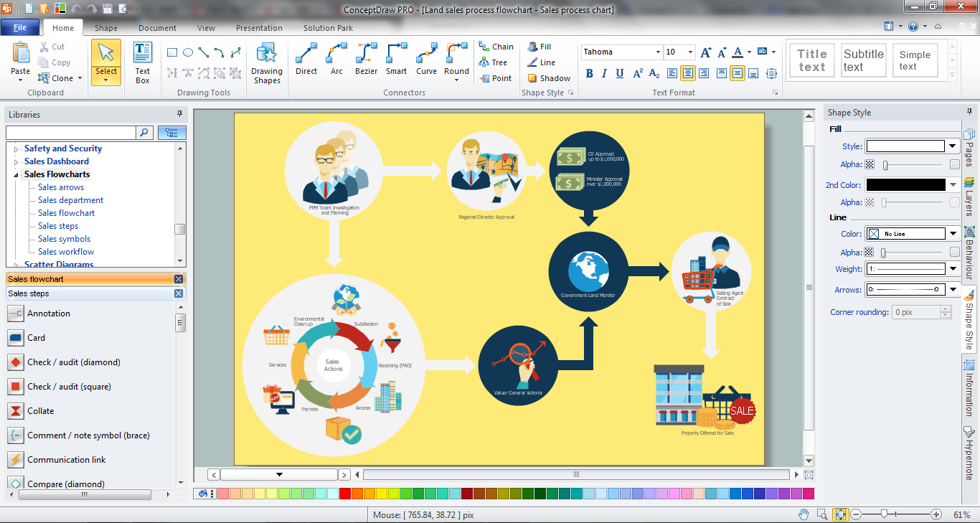Toggle library tree view button
This screenshot has width=980, height=523.
171,133
